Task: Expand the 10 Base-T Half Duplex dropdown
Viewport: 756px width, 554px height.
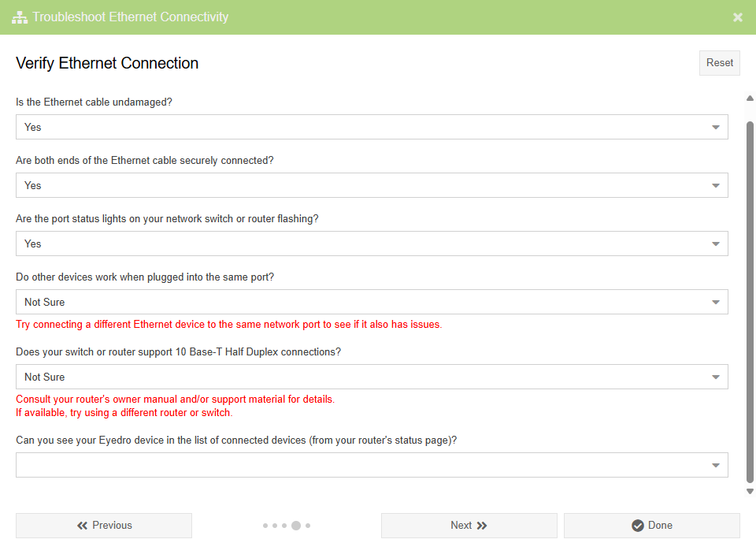Action: (x=372, y=377)
